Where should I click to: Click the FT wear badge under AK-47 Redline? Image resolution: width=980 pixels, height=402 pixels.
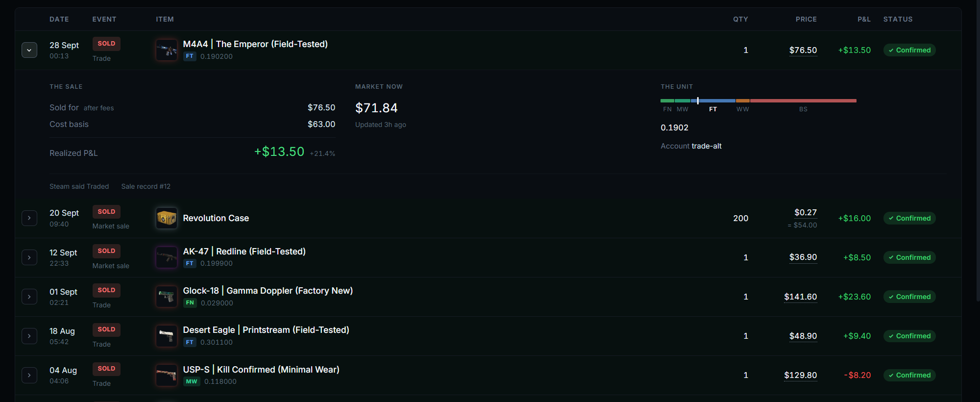click(x=190, y=263)
